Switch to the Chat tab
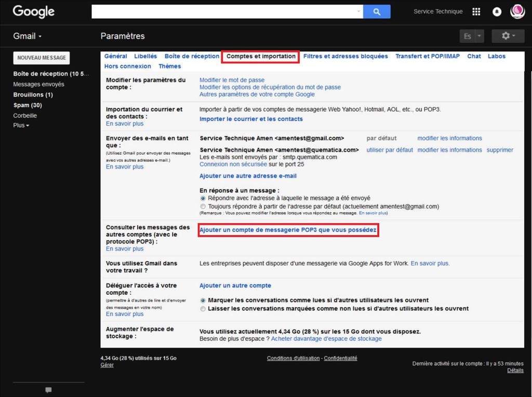This screenshot has width=532, height=397. (474, 56)
